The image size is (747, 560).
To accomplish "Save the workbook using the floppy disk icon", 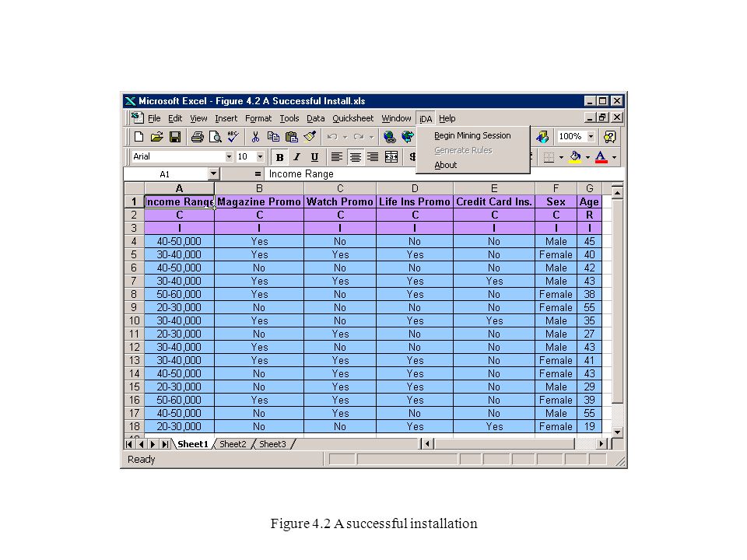I will 175,137.
